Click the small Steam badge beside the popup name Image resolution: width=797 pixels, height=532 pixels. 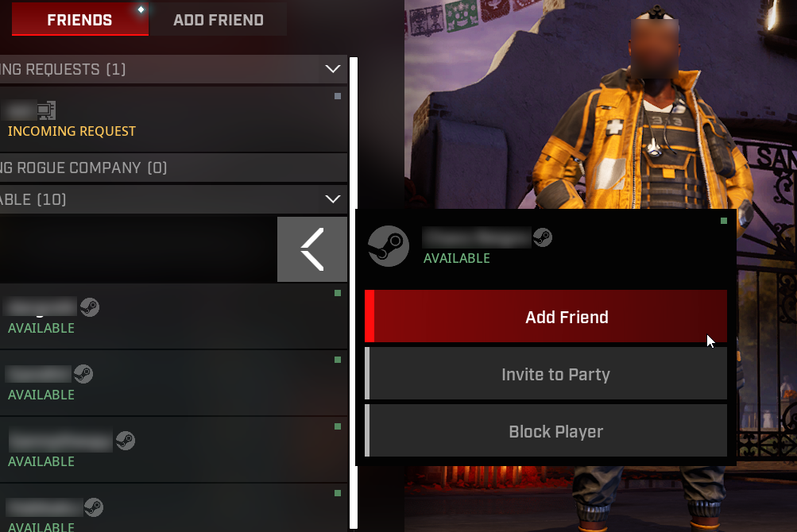tap(543, 237)
